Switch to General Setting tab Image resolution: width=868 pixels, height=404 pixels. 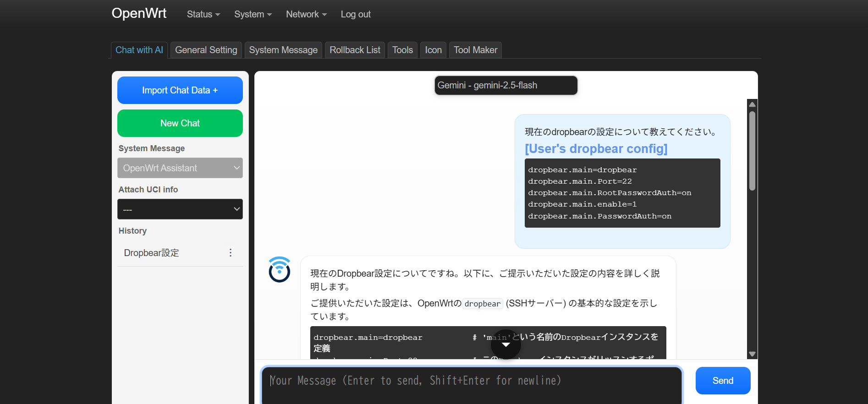206,50
